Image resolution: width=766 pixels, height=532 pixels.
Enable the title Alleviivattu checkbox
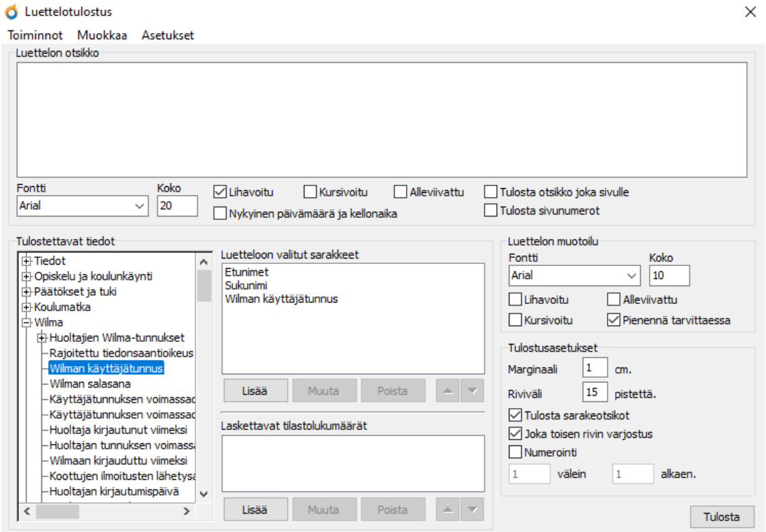pos(400,192)
